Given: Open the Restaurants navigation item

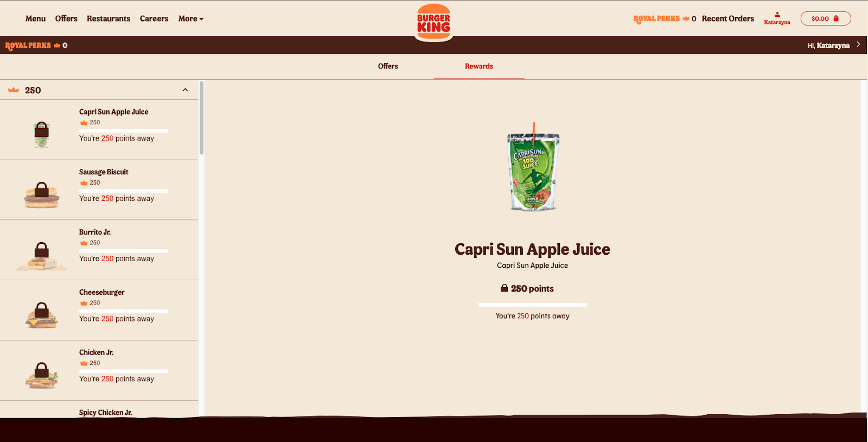Looking at the screenshot, I should (x=108, y=18).
